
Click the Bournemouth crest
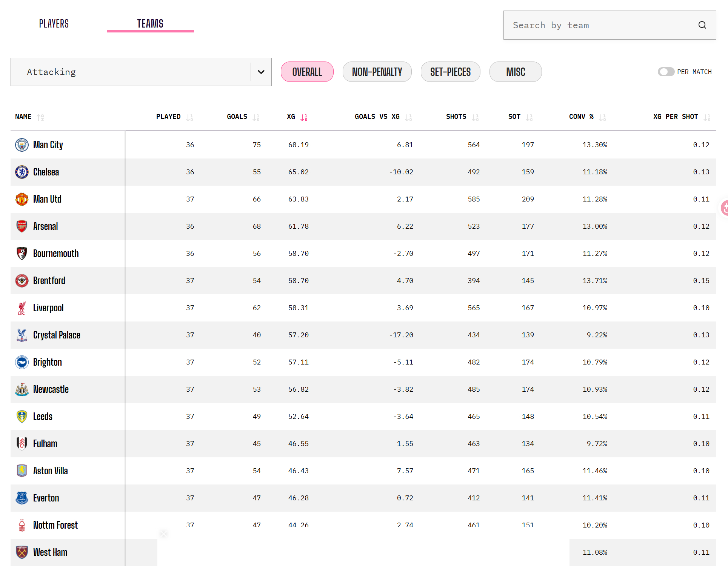tap(22, 254)
